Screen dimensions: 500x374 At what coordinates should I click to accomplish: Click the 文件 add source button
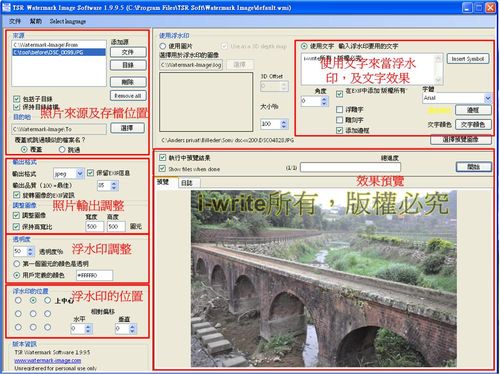(x=128, y=52)
